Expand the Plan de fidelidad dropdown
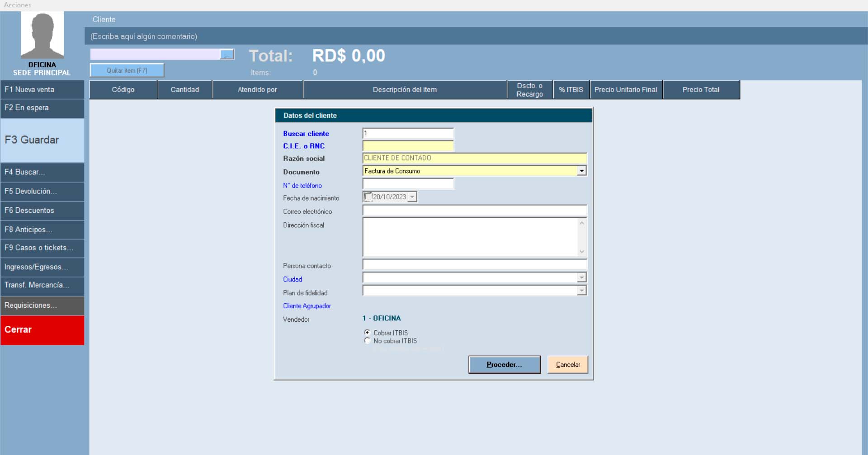868x455 pixels. 581,291
